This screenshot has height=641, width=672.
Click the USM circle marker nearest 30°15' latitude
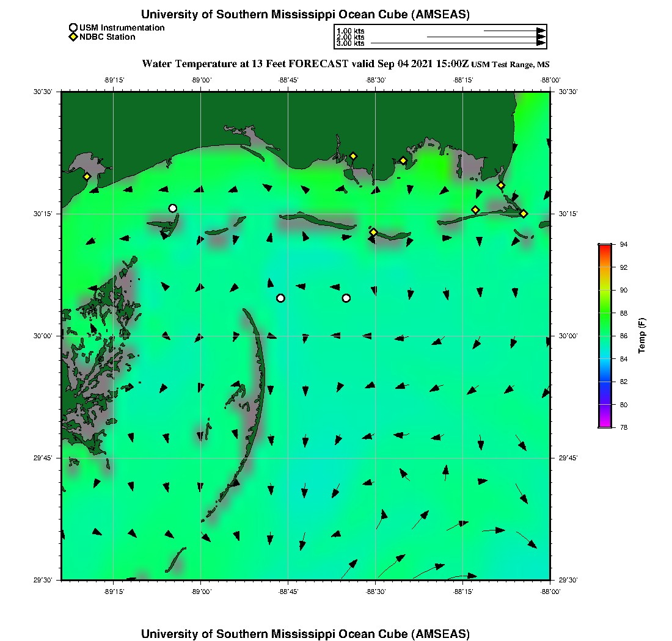(173, 208)
